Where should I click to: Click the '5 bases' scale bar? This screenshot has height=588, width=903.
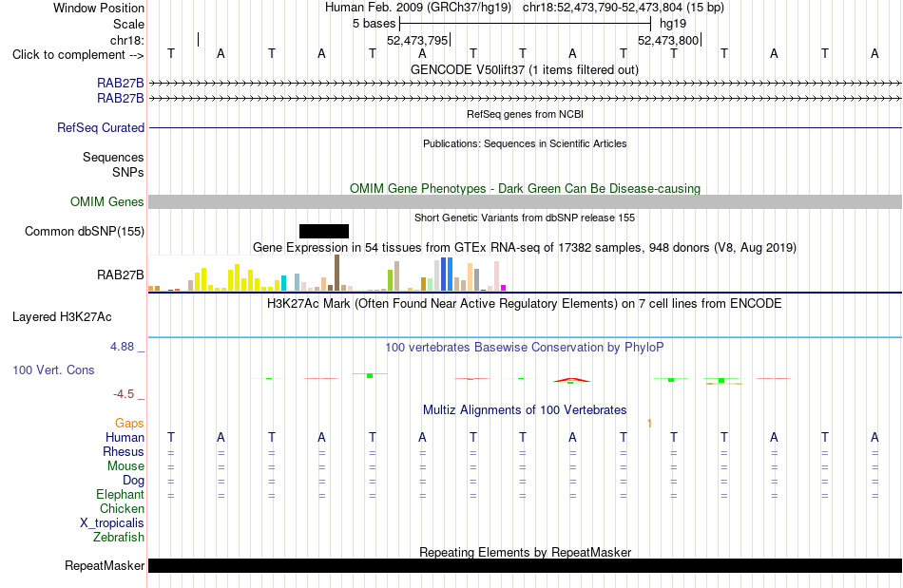click(x=525, y=24)
